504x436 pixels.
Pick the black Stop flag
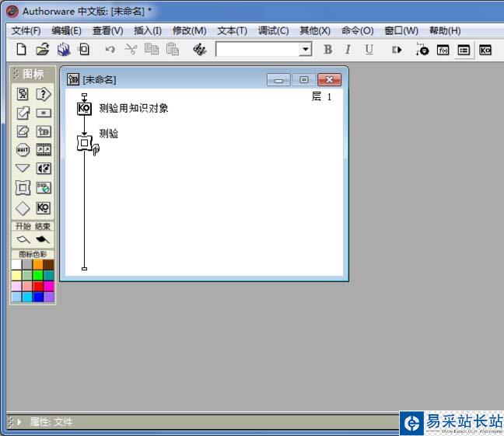point(43,239)
